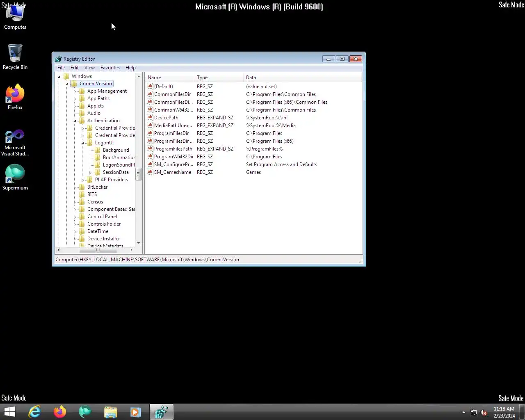Select the LogonSoundPlayed key
This screenshot has height=420, width=525.
pyautogui.click(x=119, y=165)
